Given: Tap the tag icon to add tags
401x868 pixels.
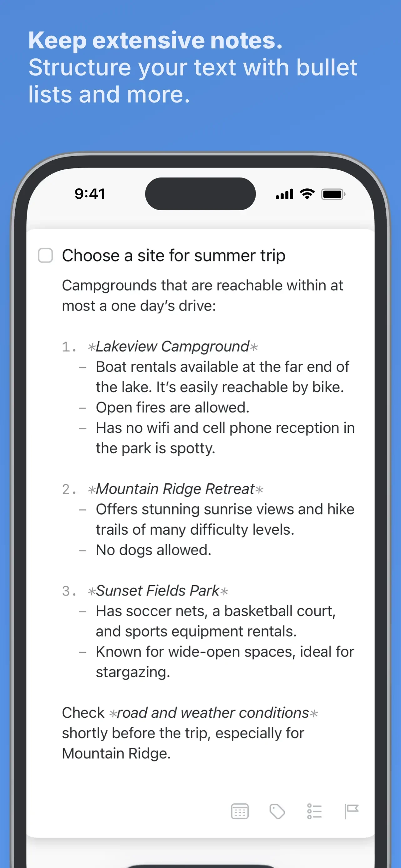Looking at the screenshot, I should pyautogui.click(x=277, y=811).
